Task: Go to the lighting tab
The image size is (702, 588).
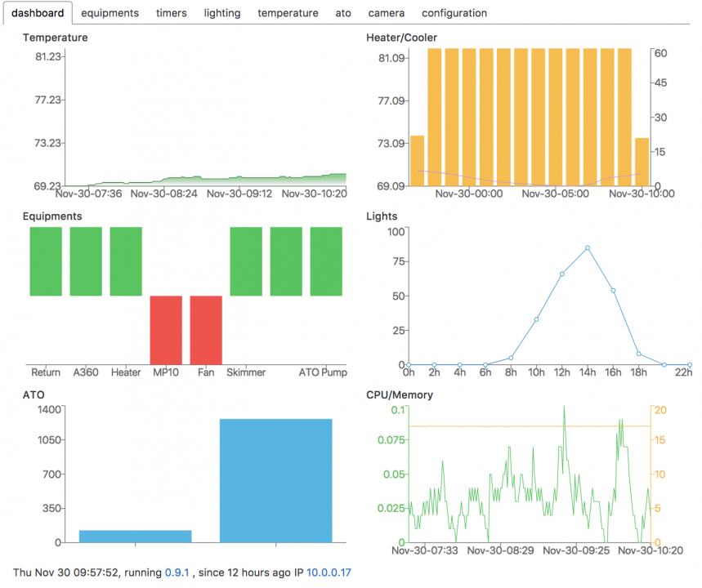Action: (222, 13)
